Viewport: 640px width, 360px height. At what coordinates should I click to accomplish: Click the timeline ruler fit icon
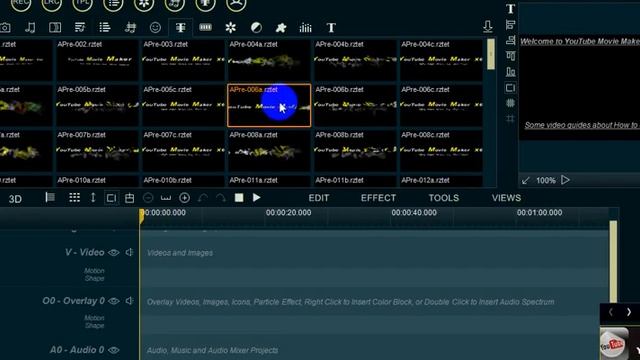[x=166, y=198]
